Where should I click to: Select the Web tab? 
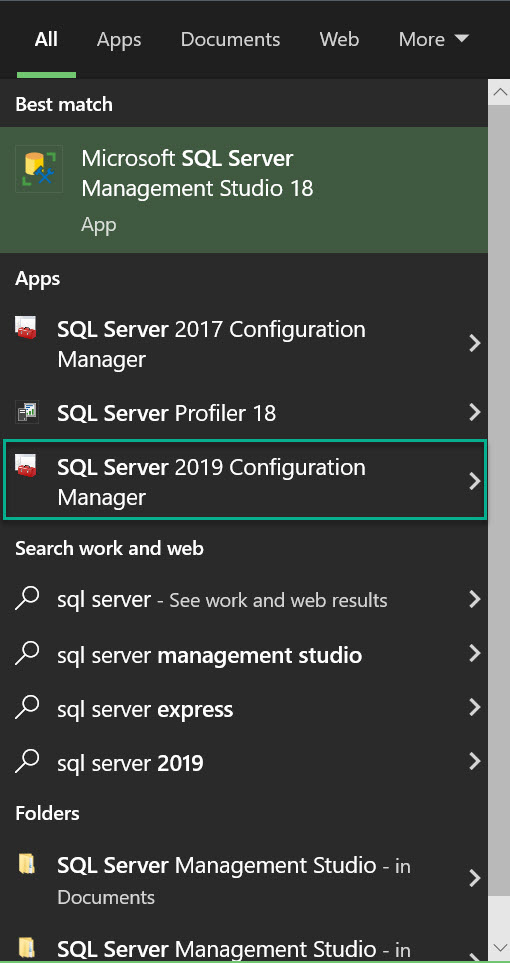(x=339, y=39)
